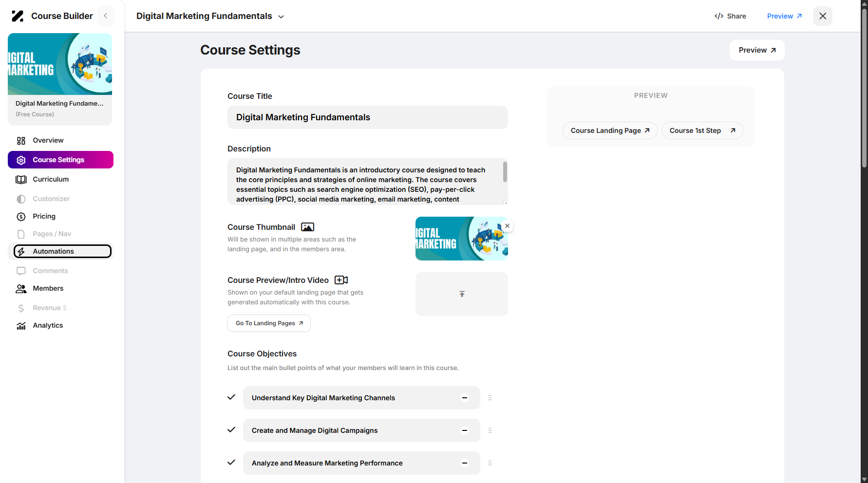This screenshot has width=868, height=483.
Task: Click the Members people icon
Action: pos(21,289)
